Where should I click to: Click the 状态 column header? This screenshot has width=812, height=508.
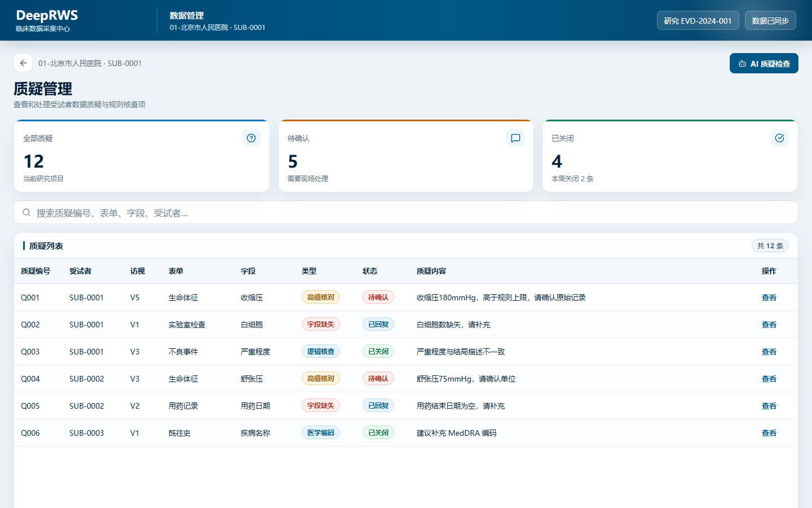[370, 271]
